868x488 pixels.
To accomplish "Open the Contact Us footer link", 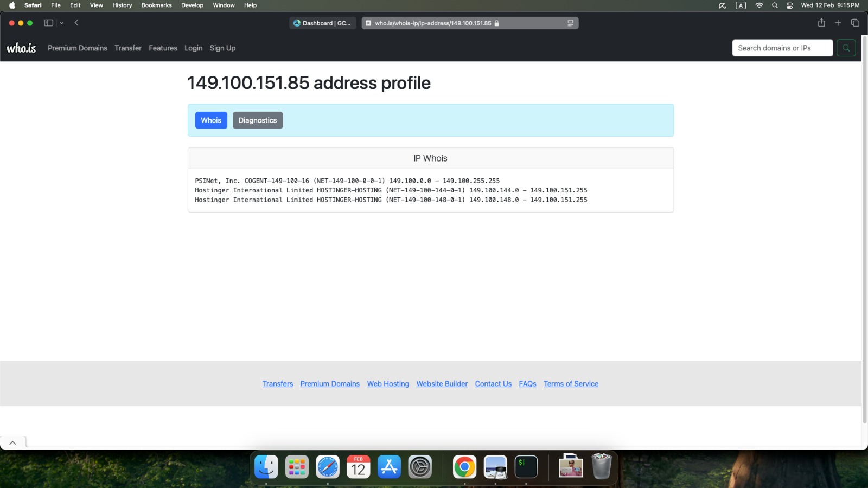I will click(x=493, y=384).
